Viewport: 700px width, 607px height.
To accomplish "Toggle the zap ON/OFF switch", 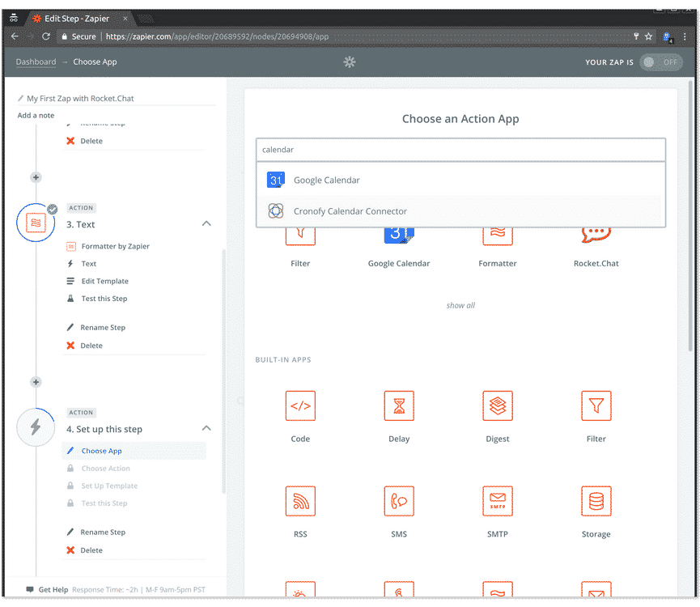I will point(660,62).
